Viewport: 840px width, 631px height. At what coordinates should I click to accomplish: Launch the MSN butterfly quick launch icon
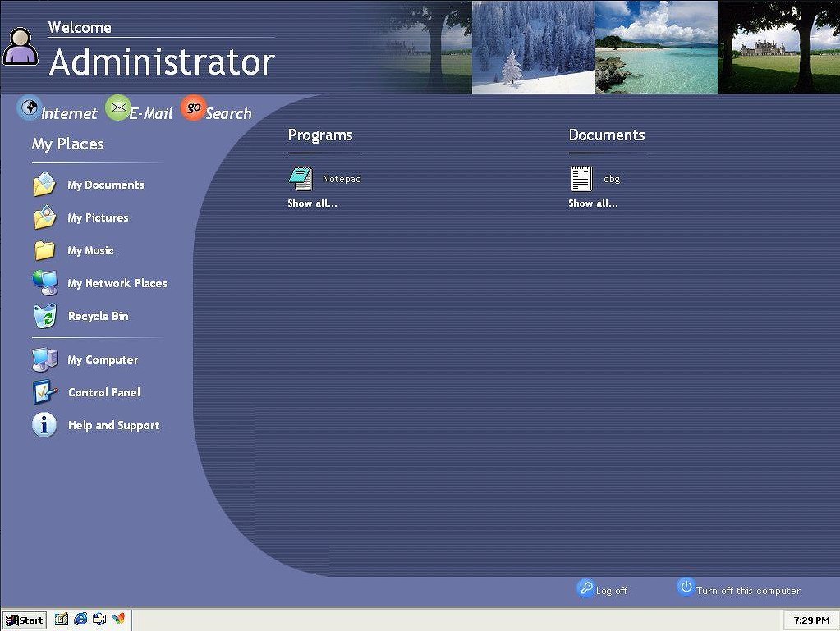tap(118, 620)
